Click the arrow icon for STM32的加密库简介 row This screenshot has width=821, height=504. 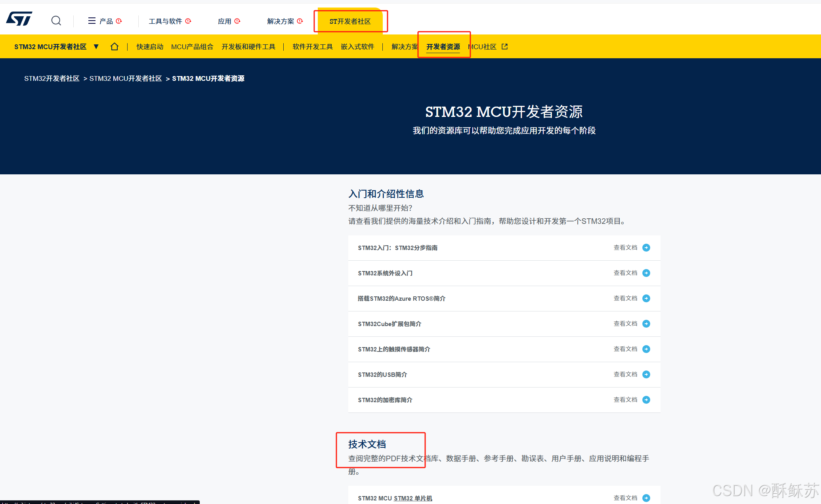(646, 400)
